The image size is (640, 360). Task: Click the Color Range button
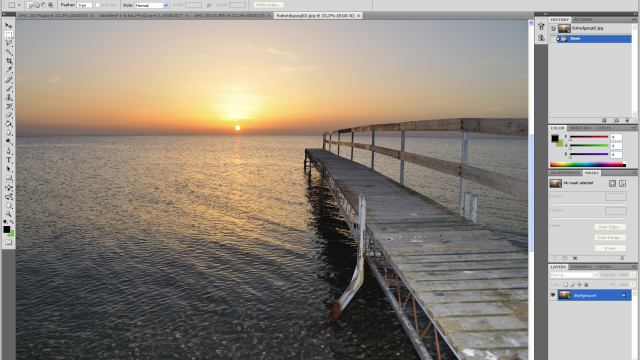pos(610,238)
